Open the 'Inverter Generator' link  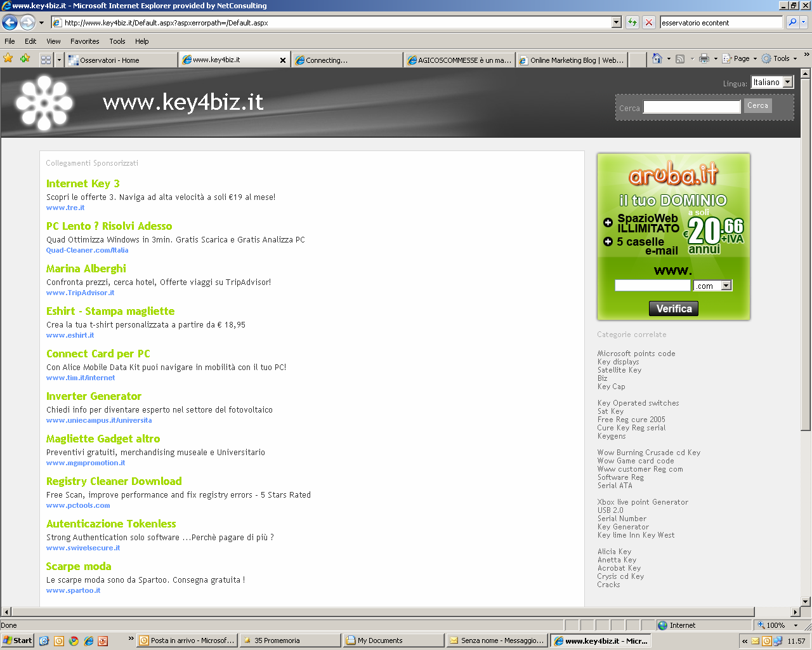[94, 396]
